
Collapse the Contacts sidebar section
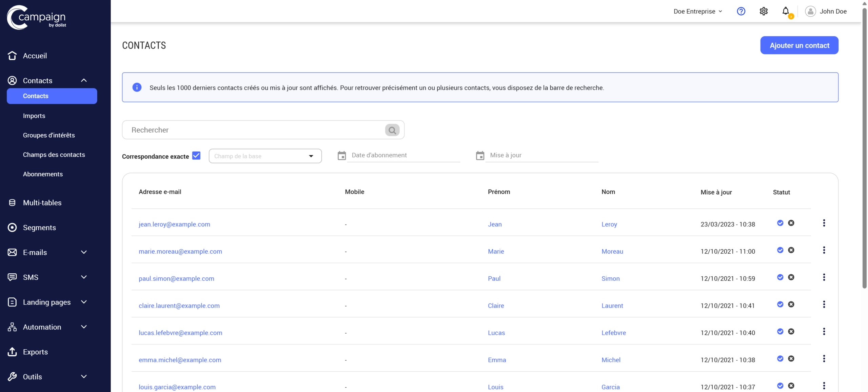(84, 80)
